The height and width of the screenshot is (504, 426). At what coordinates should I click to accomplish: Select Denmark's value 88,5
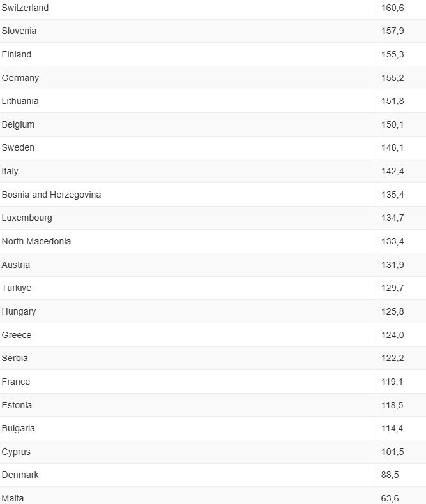[x=390, y=475]
